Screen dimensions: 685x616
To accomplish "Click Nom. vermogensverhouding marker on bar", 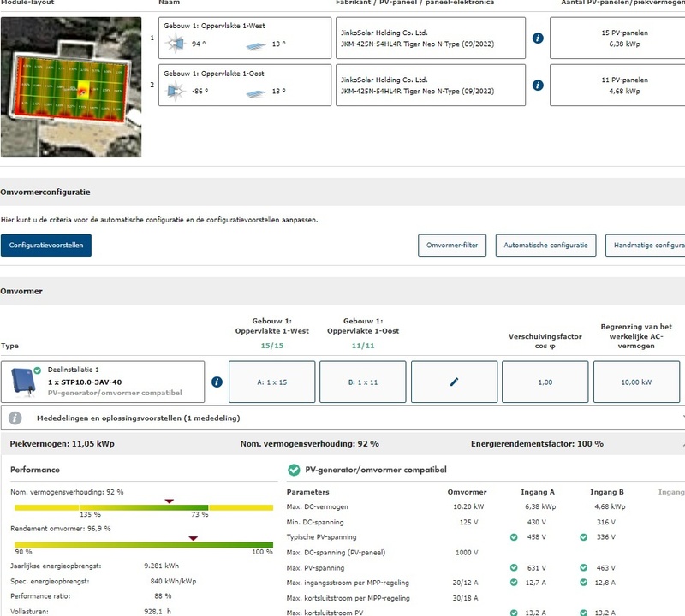I will point(169,501).
